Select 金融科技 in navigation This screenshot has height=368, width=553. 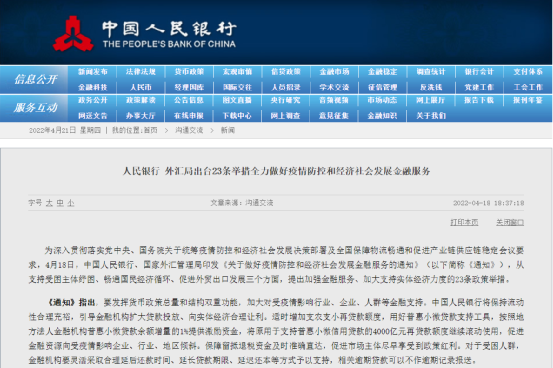(92, 87)
